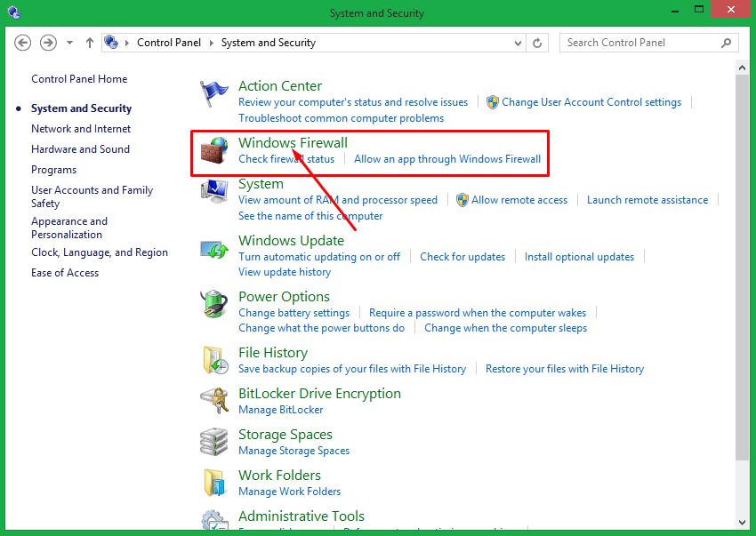Refresh the Control Panel view
The image size is (756, 536).
pos(537,43)
